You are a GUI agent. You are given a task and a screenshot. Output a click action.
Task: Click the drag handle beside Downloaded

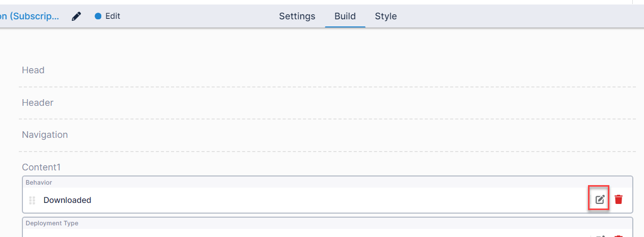(32, 200)
